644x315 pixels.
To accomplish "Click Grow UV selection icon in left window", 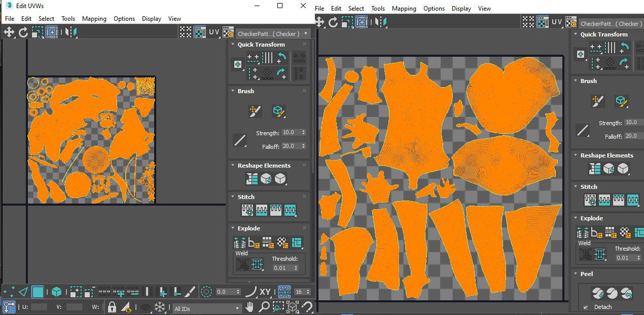I will (x=76, y=292).
